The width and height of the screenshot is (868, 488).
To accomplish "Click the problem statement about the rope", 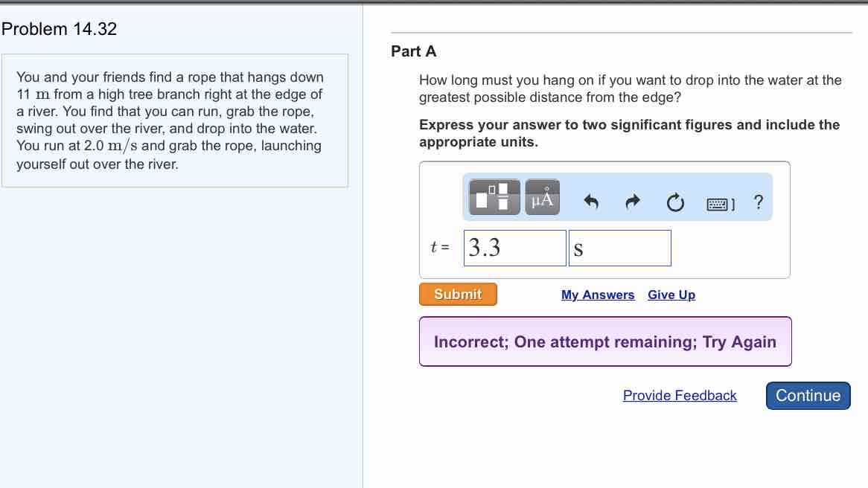I will coord(170,121).
